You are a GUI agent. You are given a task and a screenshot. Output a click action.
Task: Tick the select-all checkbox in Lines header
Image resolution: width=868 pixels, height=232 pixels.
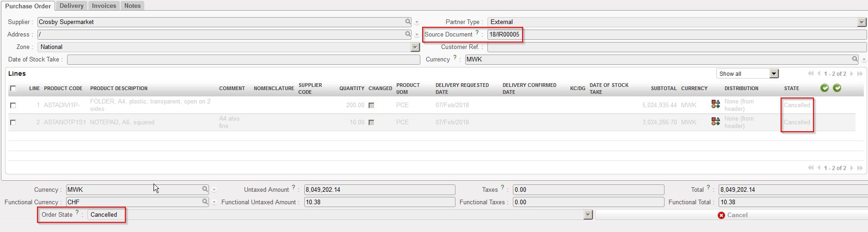pyautogui.click(x=13, y=88)
